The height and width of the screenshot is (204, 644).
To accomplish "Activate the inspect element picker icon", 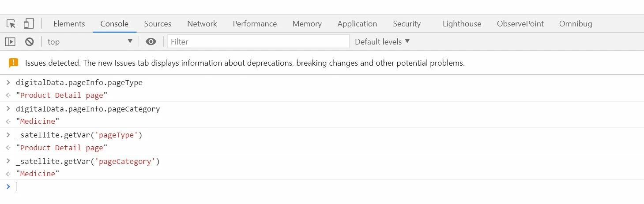I will pos(11,24).
